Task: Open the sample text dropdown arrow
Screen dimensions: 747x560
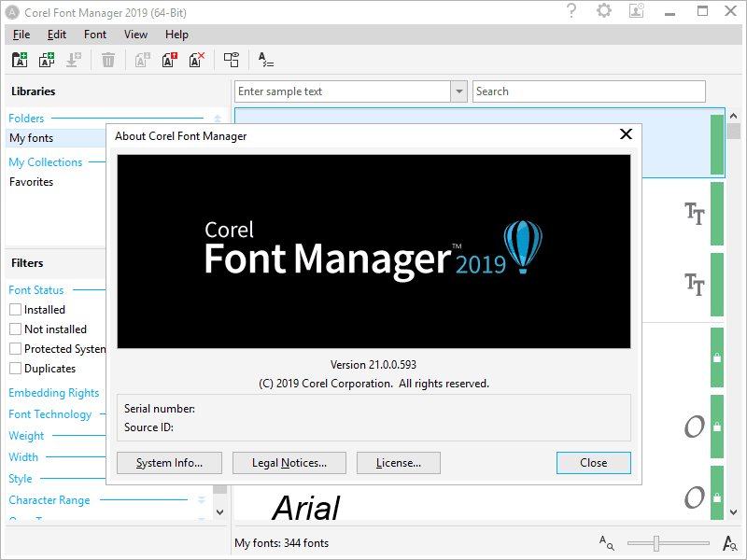Action: click(x=458, y=91)
